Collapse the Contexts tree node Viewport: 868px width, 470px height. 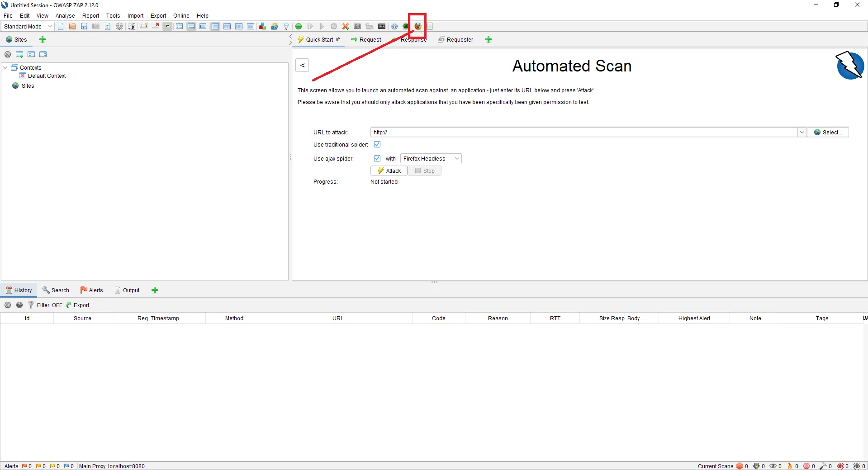(x=5, y=67)
